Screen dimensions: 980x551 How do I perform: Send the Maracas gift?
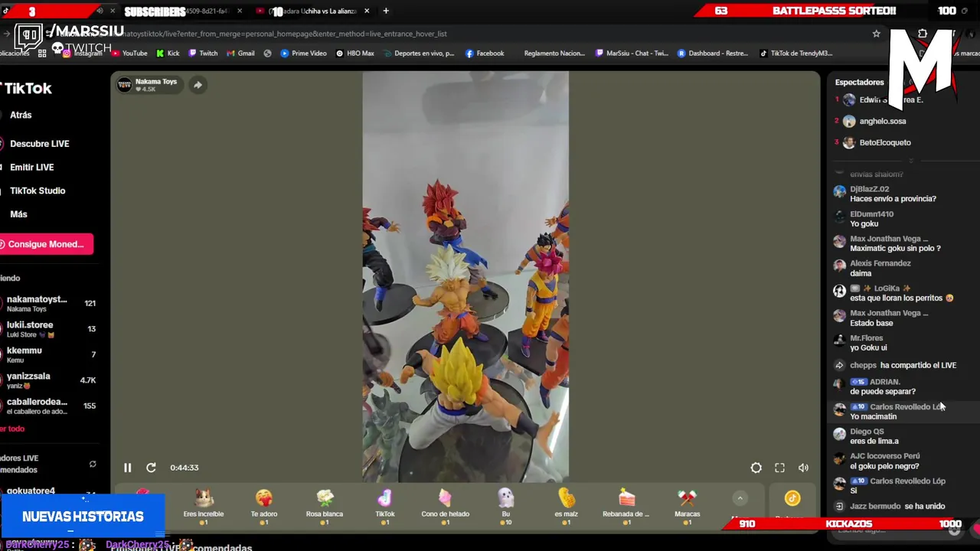click(x=687, y=507)
